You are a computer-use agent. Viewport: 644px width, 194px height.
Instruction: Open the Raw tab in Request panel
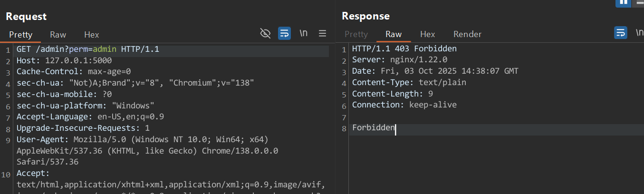point(58,35)
